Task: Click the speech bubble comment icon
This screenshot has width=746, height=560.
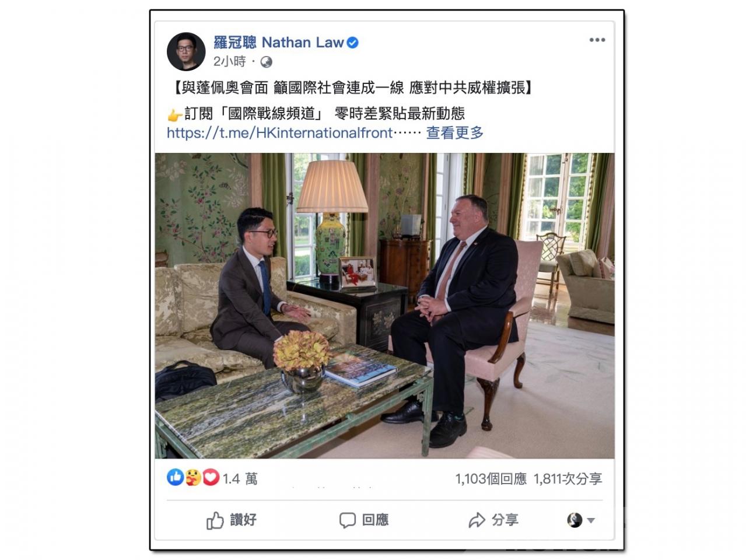Action: [x=347, y=520]
